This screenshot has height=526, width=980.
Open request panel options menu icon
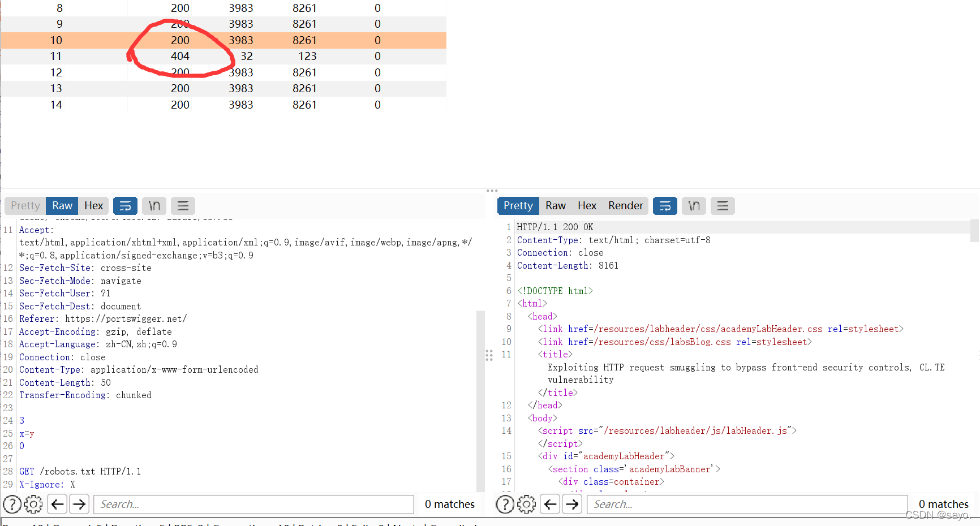pos(183,206)
